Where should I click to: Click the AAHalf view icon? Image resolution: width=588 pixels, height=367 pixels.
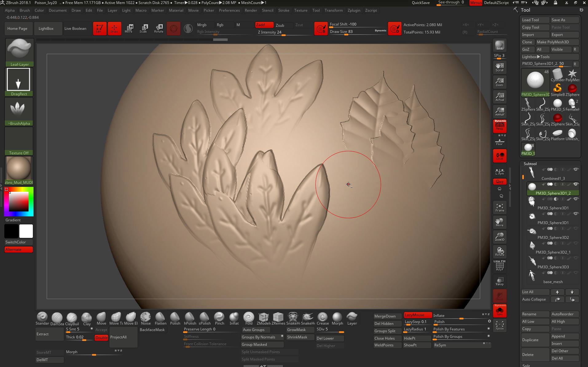pyautogui.click(x=500, y=111)
